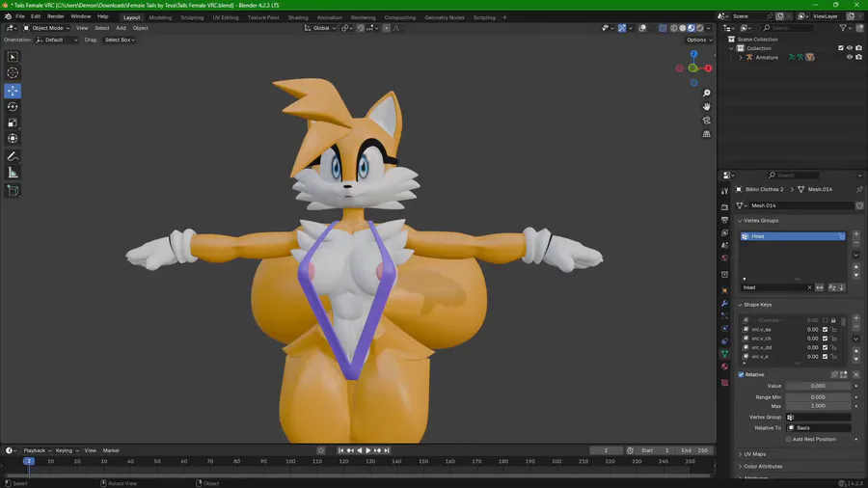Activate the Rotate tool
Viewport: 868px width, 488px height.
[13, 107]
